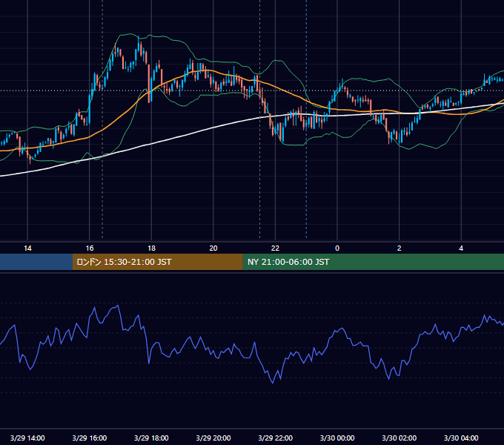Screen dimensions: 504x445
Task: Click the 3/30 04:00 time label
Action: point(461,438)
